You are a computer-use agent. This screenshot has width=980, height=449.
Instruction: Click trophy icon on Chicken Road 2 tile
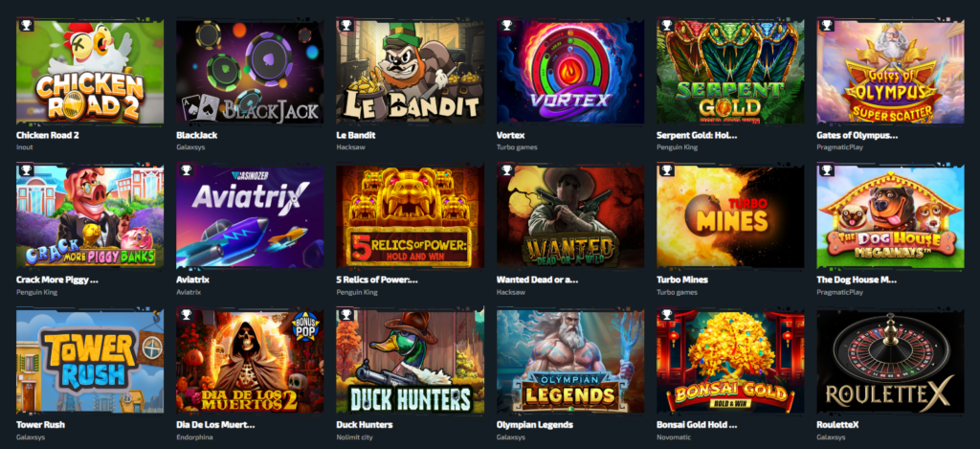point(26,26)
